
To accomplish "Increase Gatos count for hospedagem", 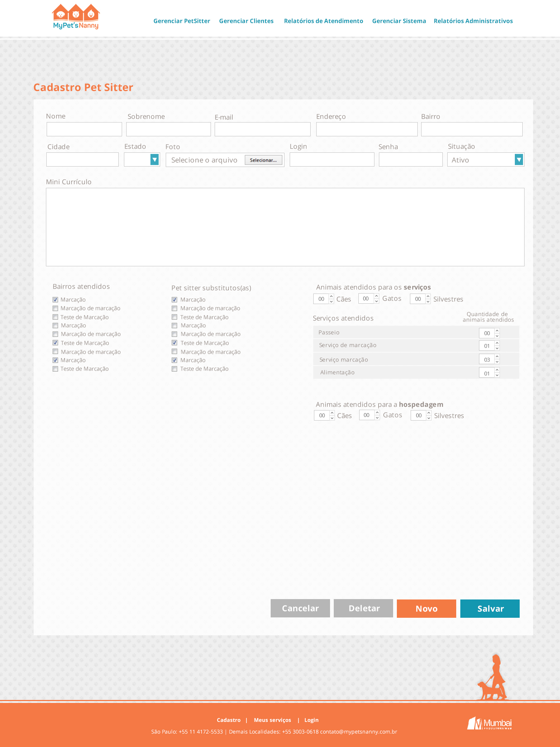I will (377, 413).
